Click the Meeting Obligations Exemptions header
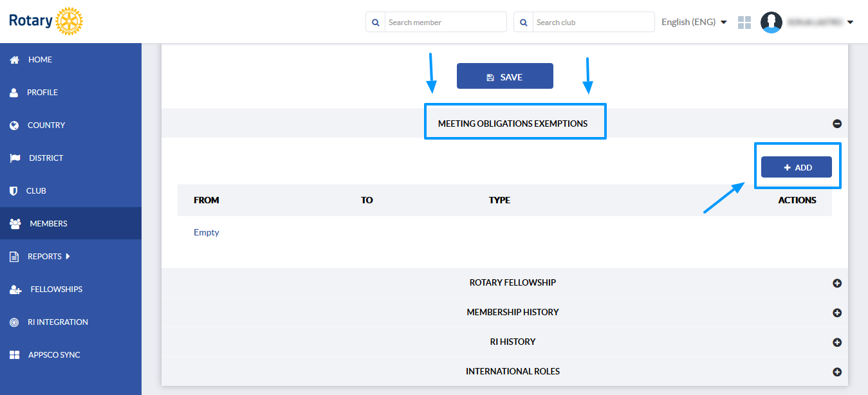This screenshot has width=868, height=395. click(513, 124)
